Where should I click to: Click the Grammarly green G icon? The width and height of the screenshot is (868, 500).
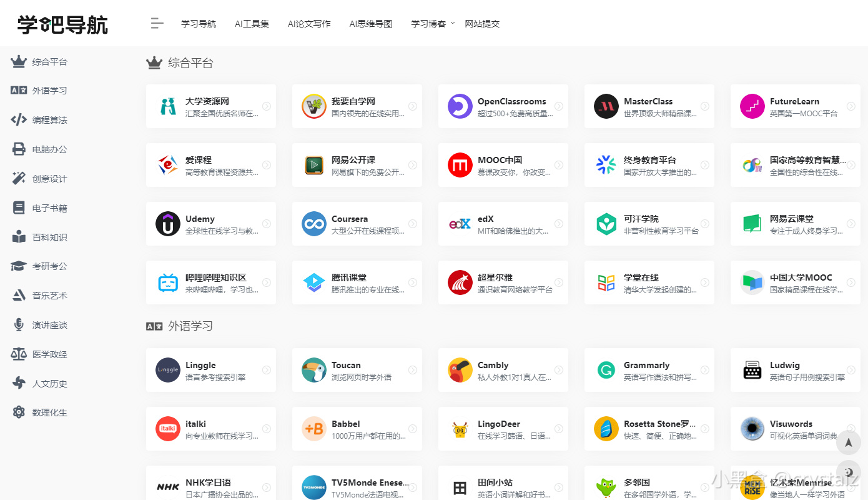coord(606,370)
